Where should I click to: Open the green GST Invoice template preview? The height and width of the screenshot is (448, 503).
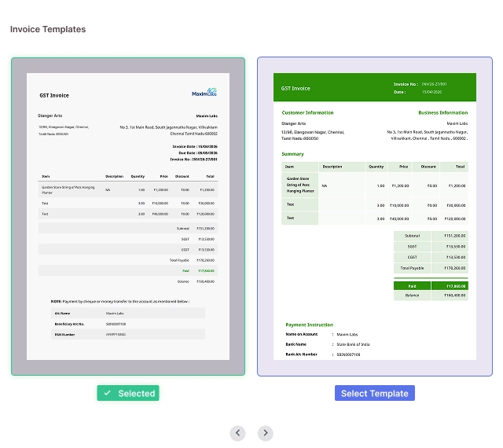pos(375,216)
